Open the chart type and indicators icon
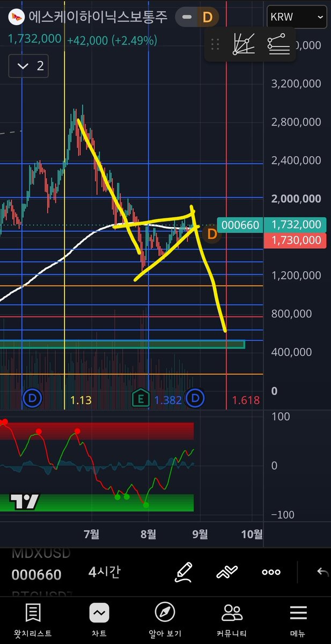The image size is (331, 644). pos(227,572)
